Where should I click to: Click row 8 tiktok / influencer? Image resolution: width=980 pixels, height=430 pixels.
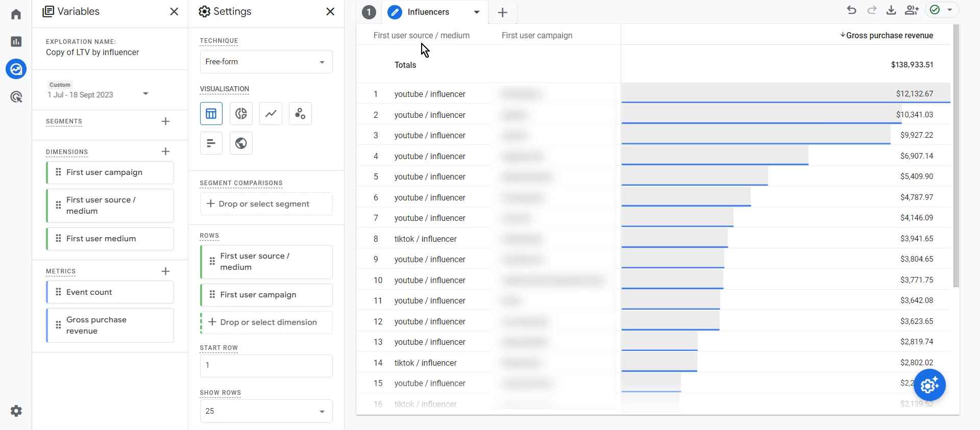(x=426, y=239)
